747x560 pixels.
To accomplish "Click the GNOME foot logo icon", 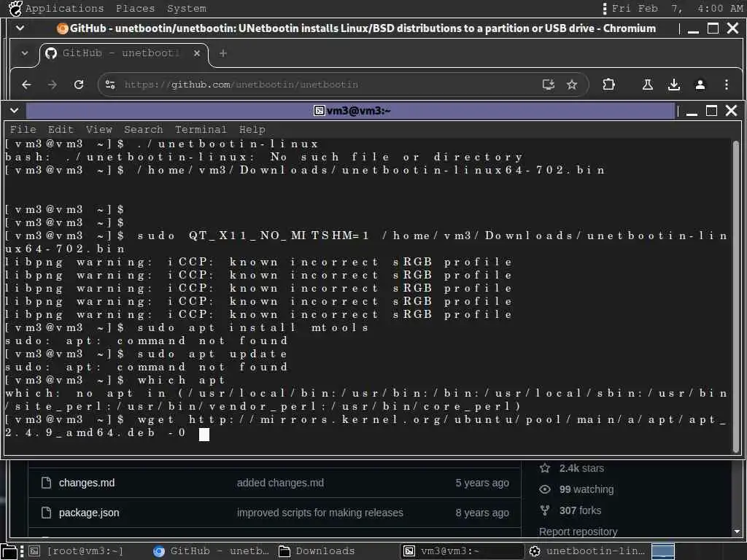I will pos(15,8).
